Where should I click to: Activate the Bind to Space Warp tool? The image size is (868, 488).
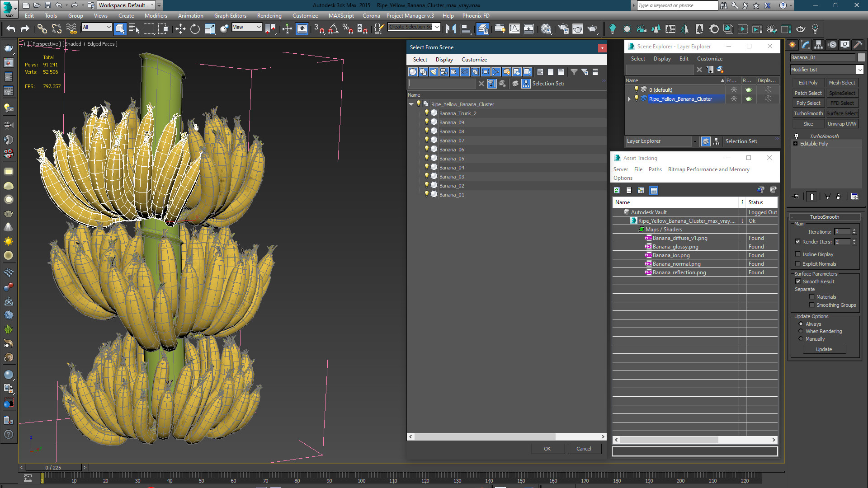pos(71,29)
